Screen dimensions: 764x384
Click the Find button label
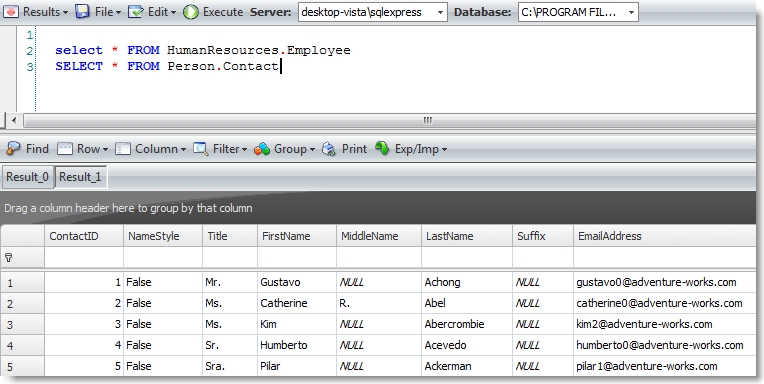click(37, 149)
